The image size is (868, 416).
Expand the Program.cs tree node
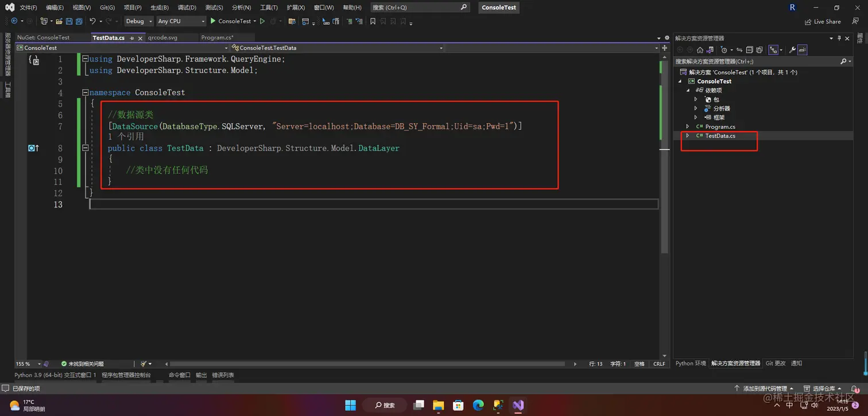tap(687, 126)
